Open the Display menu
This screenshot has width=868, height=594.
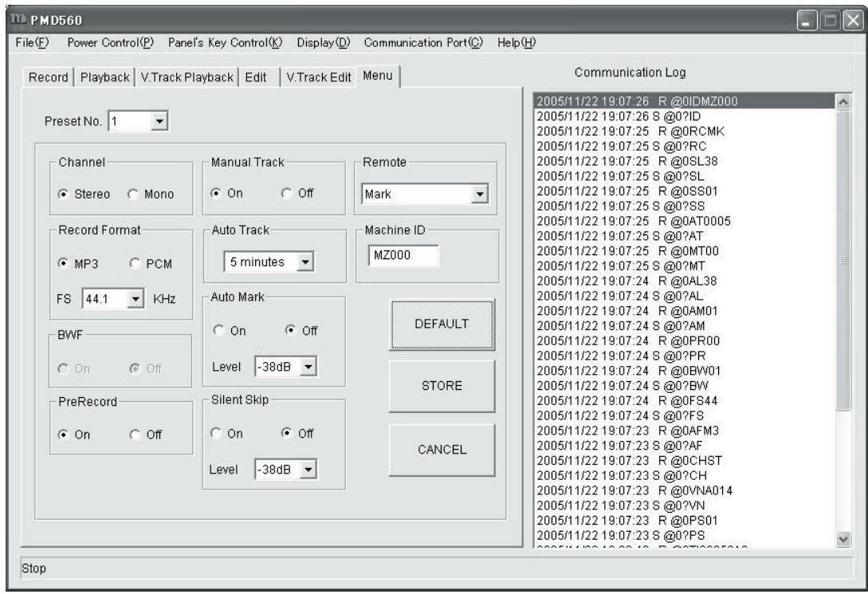pos(324,42)
